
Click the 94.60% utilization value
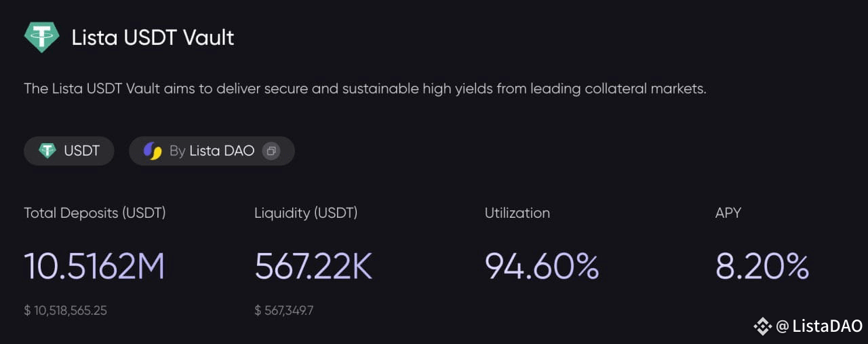pyautogui.click(x=542, y=267)
